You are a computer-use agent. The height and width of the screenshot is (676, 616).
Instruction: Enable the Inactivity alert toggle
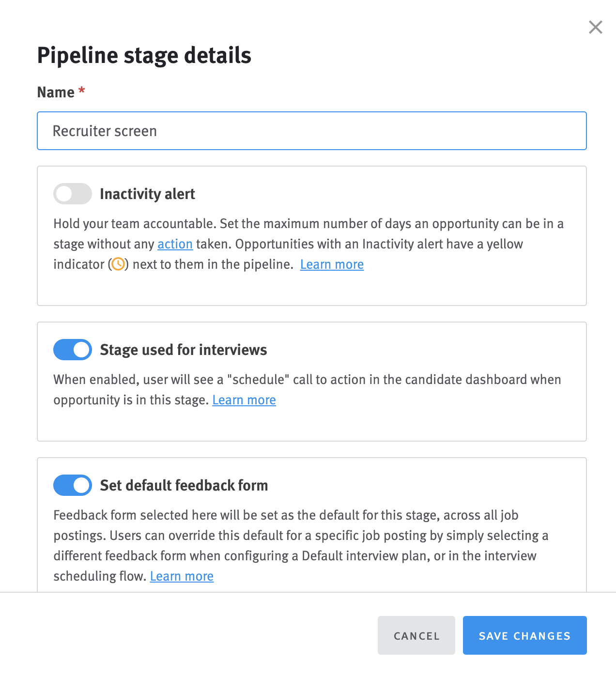[x=72, y=194]
